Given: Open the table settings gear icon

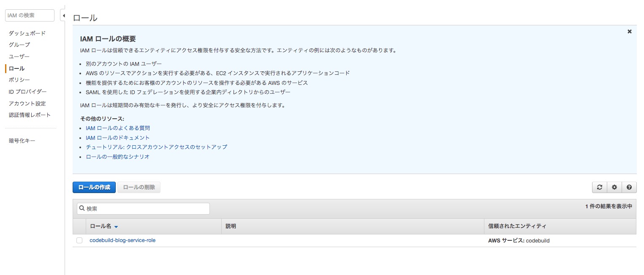Looking at the screenshot, I should coord(614,187).
